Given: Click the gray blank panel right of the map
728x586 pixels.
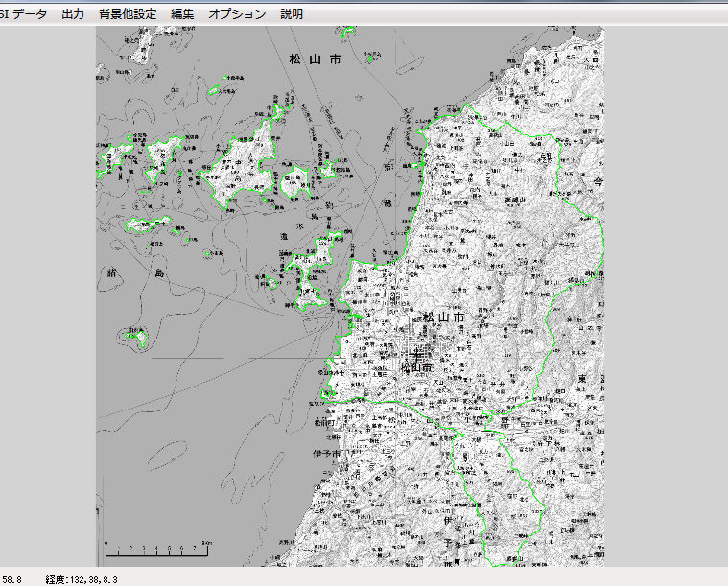Looking at the screenshot, I should [x=665, y=288].
